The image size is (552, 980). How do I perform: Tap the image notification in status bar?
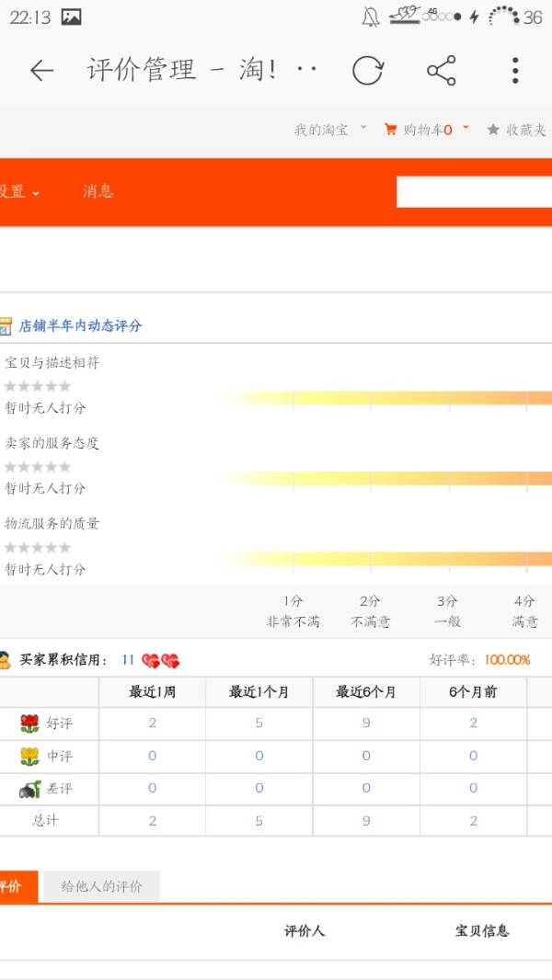coord(71,17)
